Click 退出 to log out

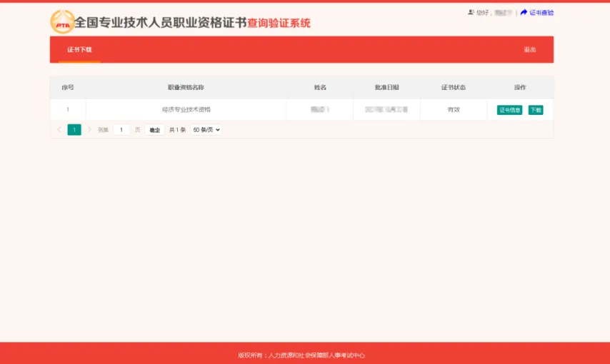click(x=529, y=50)
